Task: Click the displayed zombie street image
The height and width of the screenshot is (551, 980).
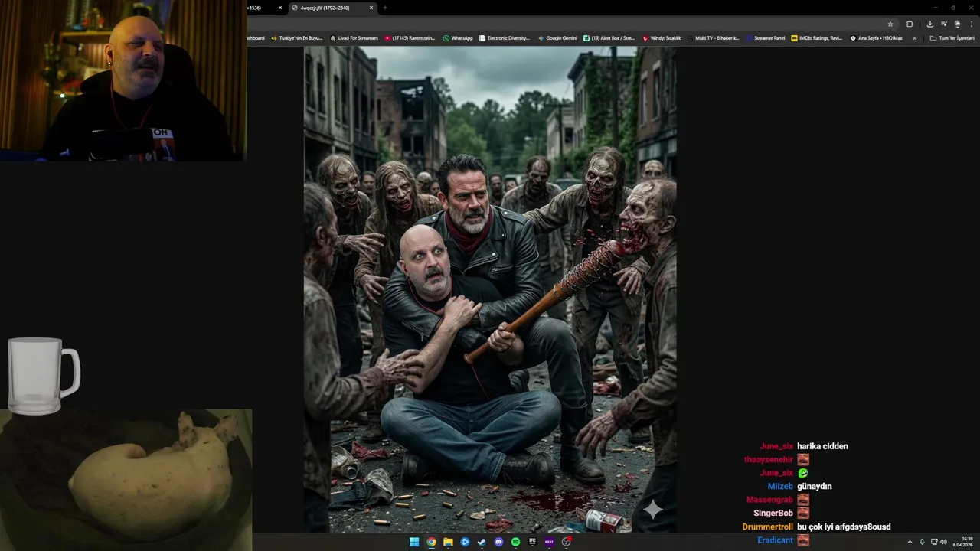Action: coord(490,289)
